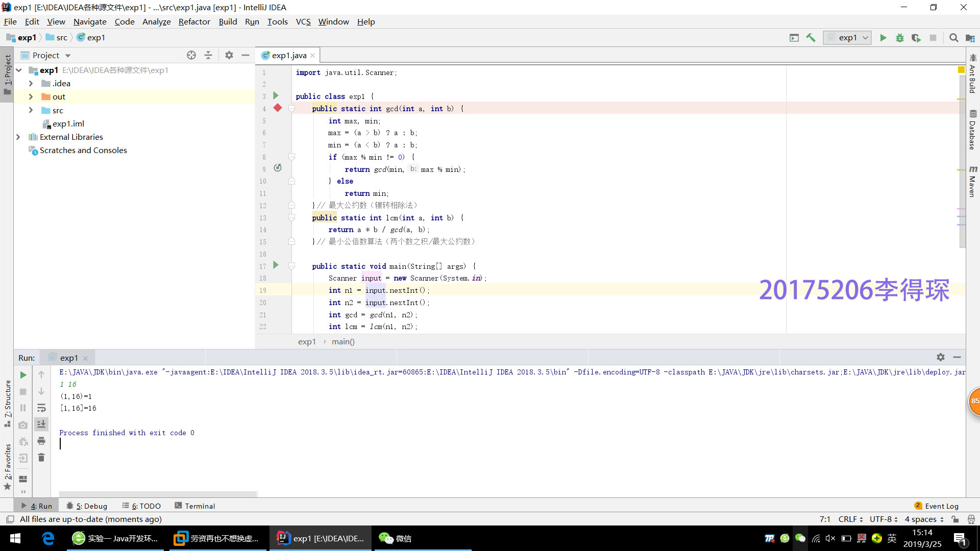
Task: Expand the out folder
Action: (31, 97)
